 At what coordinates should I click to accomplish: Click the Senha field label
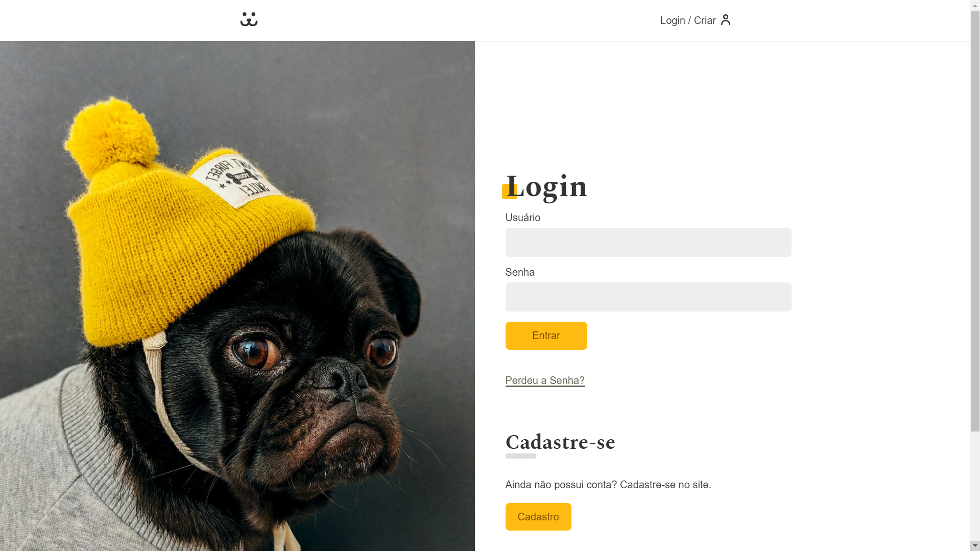520,272
